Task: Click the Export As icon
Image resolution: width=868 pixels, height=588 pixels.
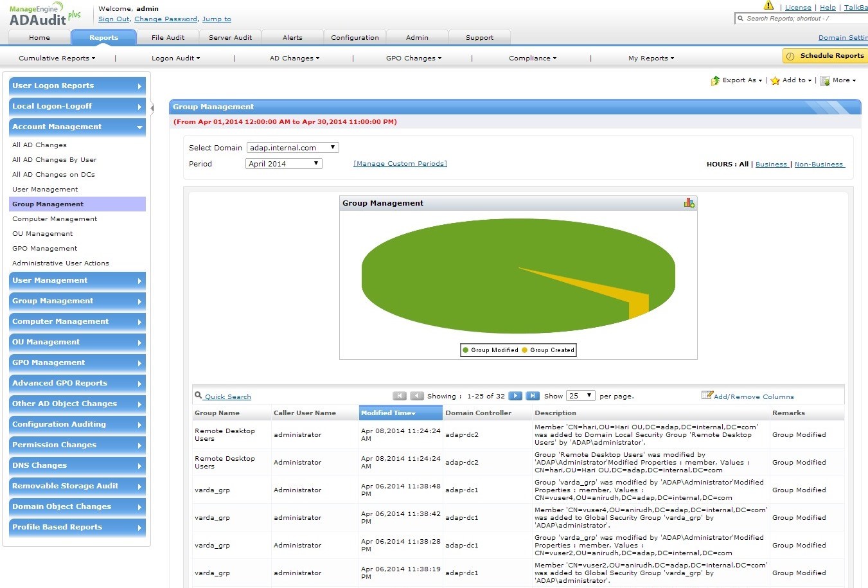Action: [x=715, y=80]
